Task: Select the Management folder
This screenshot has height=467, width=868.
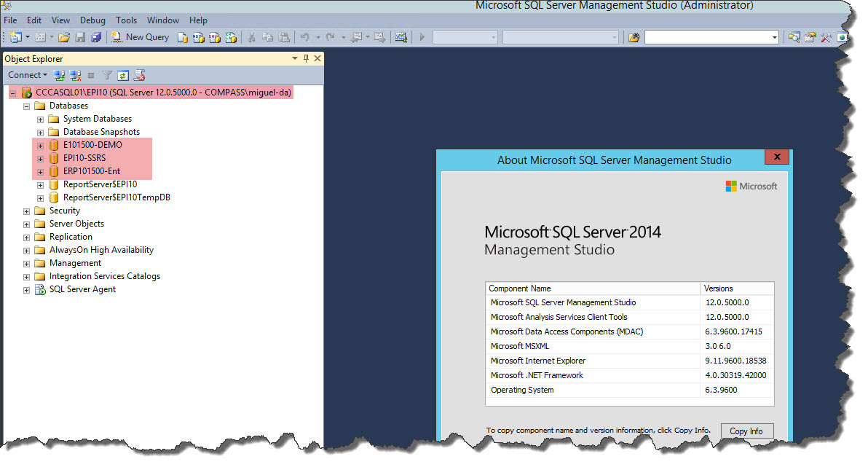Action: point(75,263)
